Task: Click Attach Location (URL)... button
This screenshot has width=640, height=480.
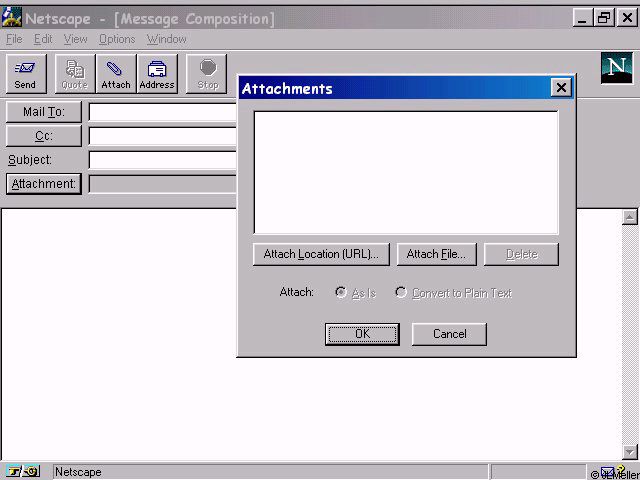Action: coord(321,254)
